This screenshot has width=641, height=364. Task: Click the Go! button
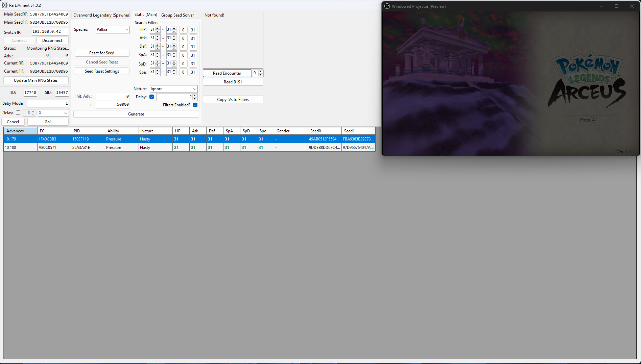(x=48, y=122)
